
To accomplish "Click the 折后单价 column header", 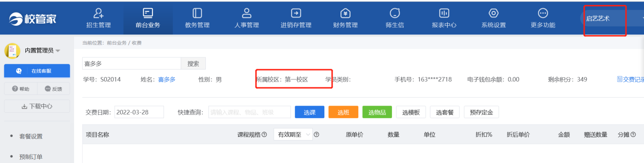I will pyautogui.click(x=518, y=135).
